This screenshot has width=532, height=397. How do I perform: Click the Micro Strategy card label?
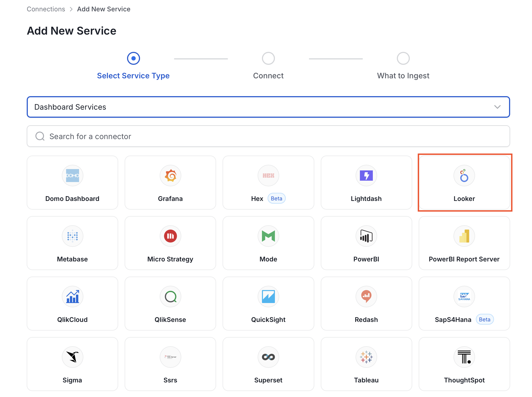click(x=170, y=259)
